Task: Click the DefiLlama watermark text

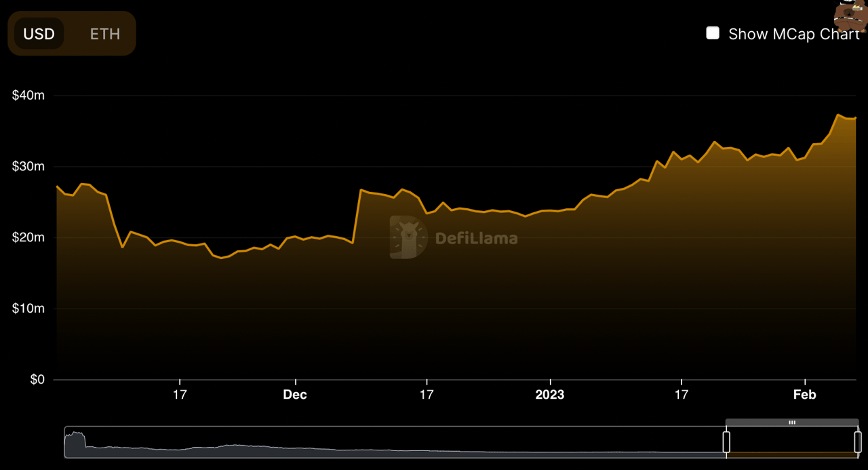Action: pyautogui.click(x=476, y=238)
